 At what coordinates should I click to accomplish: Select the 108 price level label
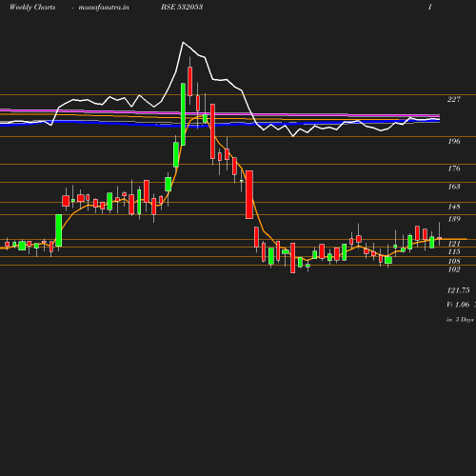pos(454,261)
